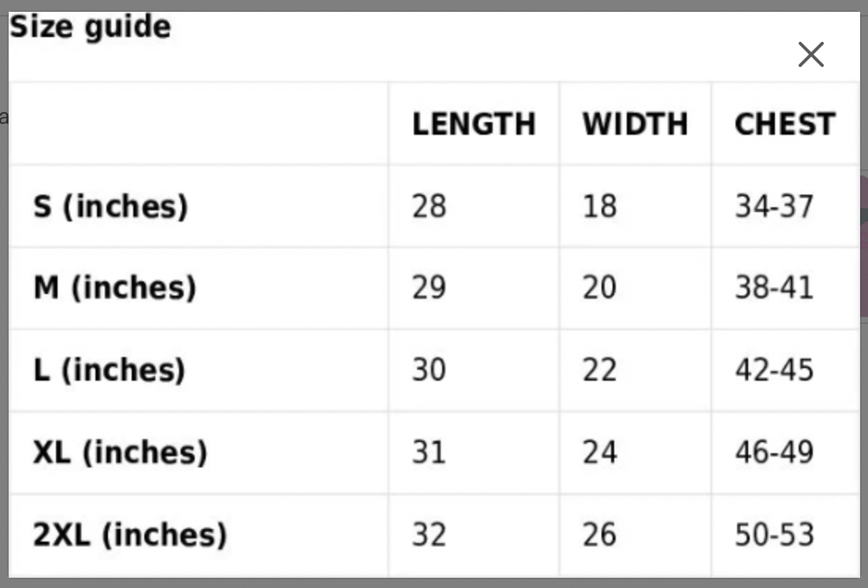Select the large size length value 30
This screenshot has width=868, height=588.
(x=429, y=370)
